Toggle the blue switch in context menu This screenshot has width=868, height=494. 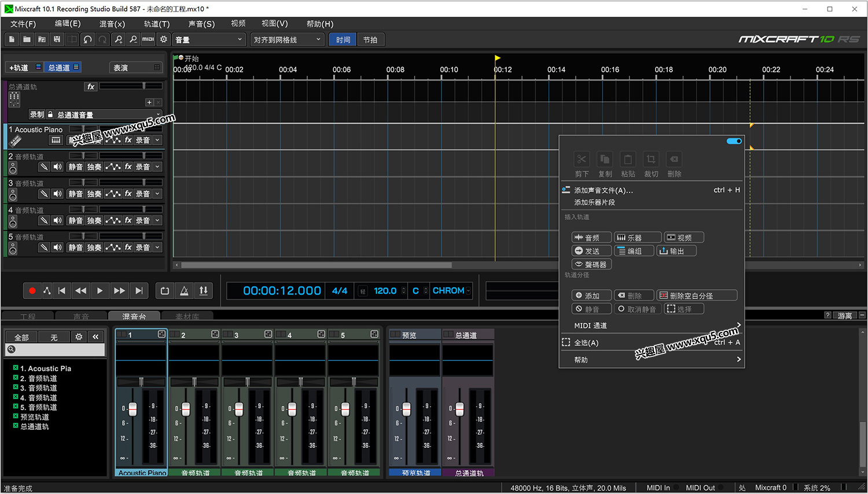(x=734, y=141)
